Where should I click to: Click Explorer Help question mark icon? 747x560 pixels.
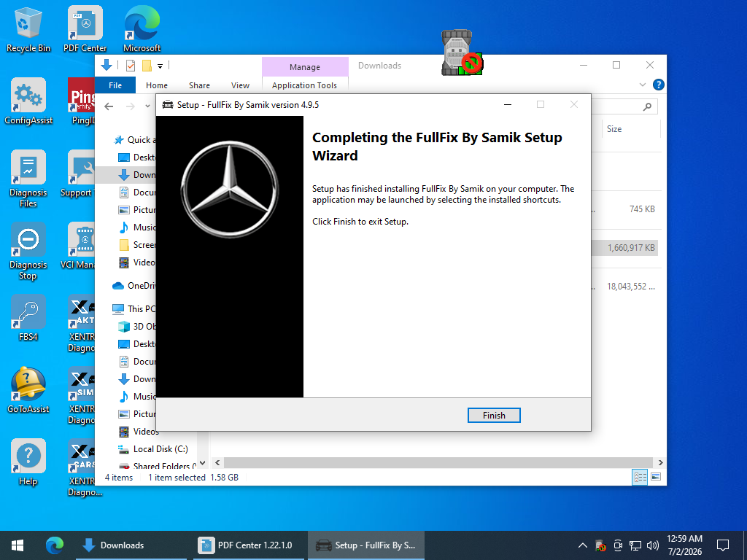click(659, 85)
